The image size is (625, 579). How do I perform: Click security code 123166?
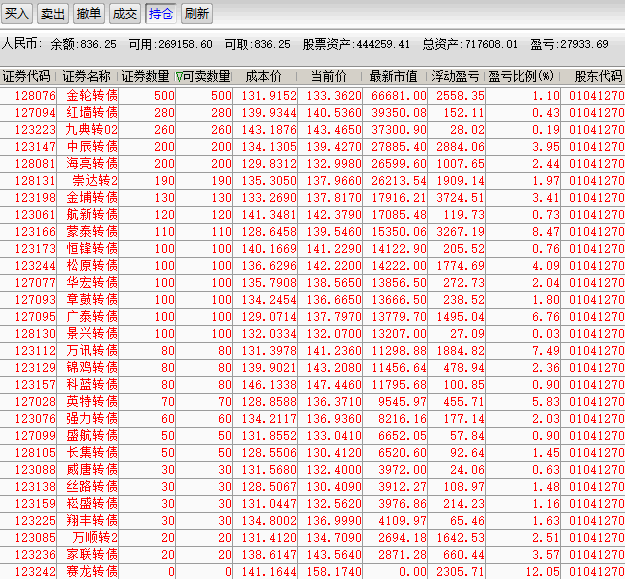(x=35, y=232)
